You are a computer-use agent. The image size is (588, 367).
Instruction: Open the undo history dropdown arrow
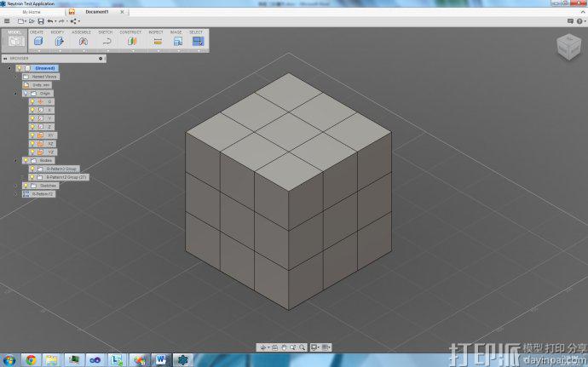pos(55,21)
